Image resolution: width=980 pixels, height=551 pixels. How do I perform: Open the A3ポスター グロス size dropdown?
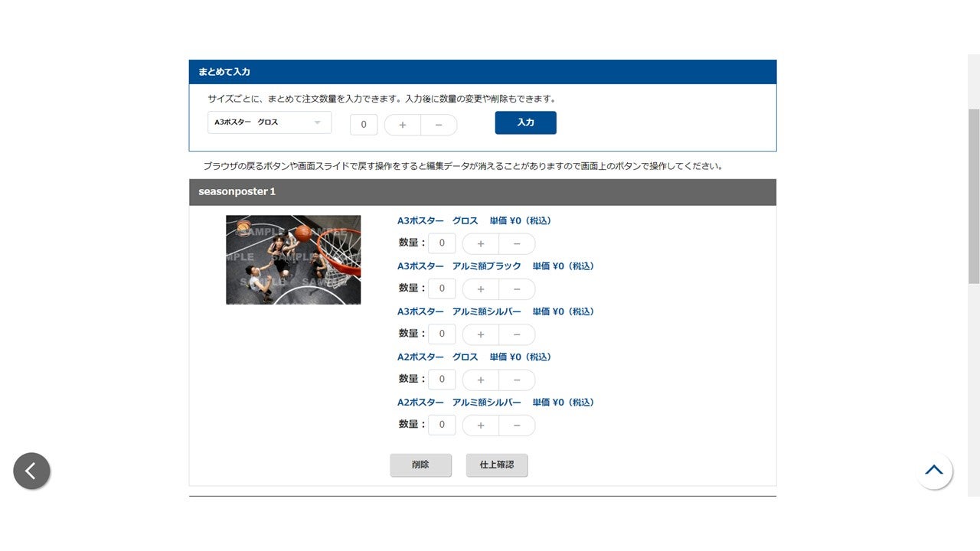tap(269, 122)
